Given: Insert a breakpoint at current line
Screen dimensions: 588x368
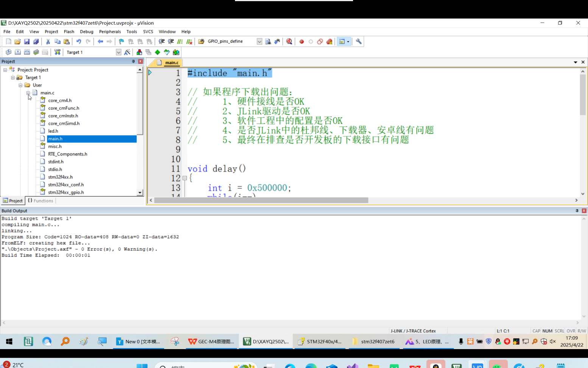Looking at the screenshot, I should click(301, 41).
